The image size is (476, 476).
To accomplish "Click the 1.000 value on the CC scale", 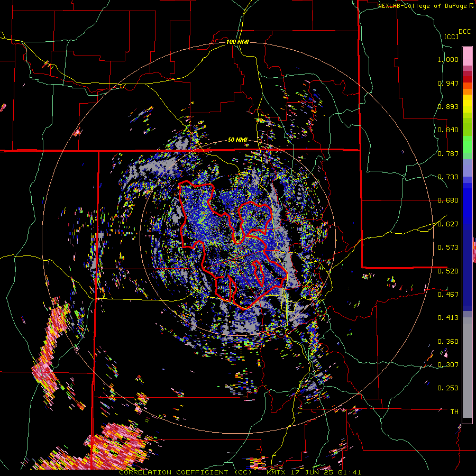I will 448,59.
